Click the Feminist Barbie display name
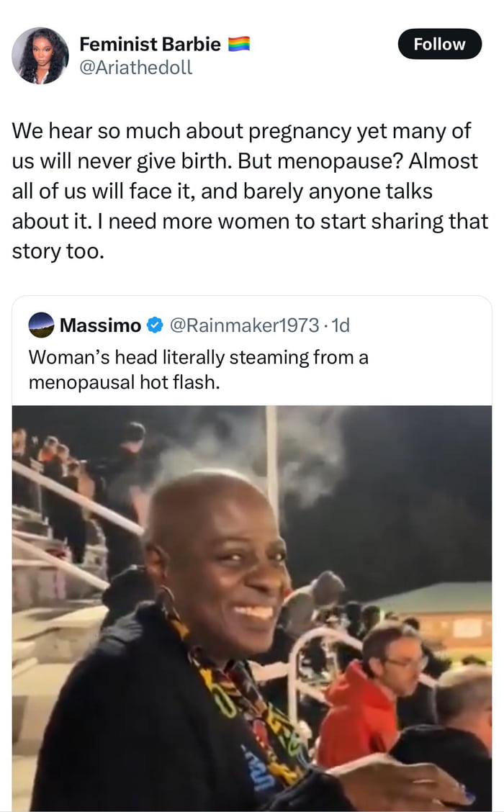504x812 pixels. [x=150, y=44]
